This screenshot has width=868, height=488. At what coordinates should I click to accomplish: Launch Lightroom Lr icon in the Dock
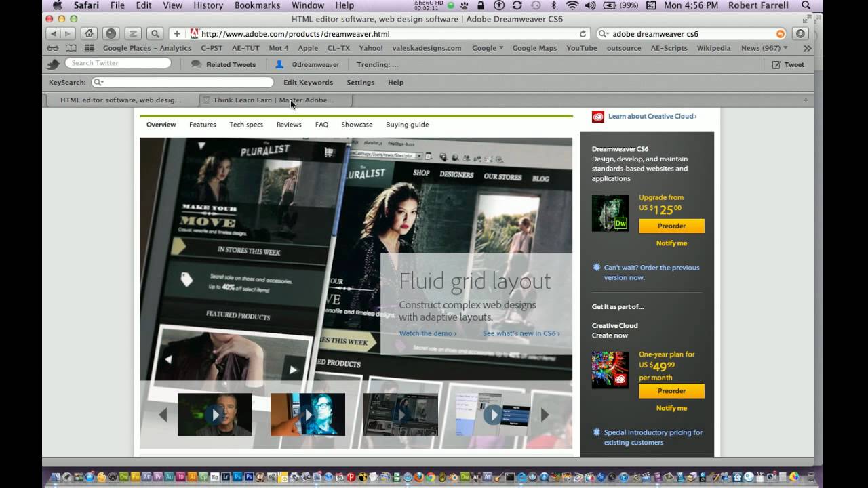pos(226,476)
